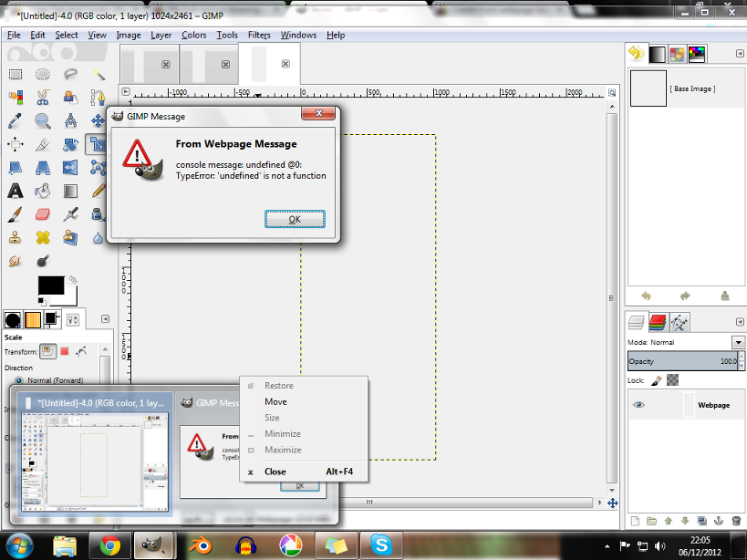Open the Filters menu
Screen dimensions: 747x560
click(259, 35)
